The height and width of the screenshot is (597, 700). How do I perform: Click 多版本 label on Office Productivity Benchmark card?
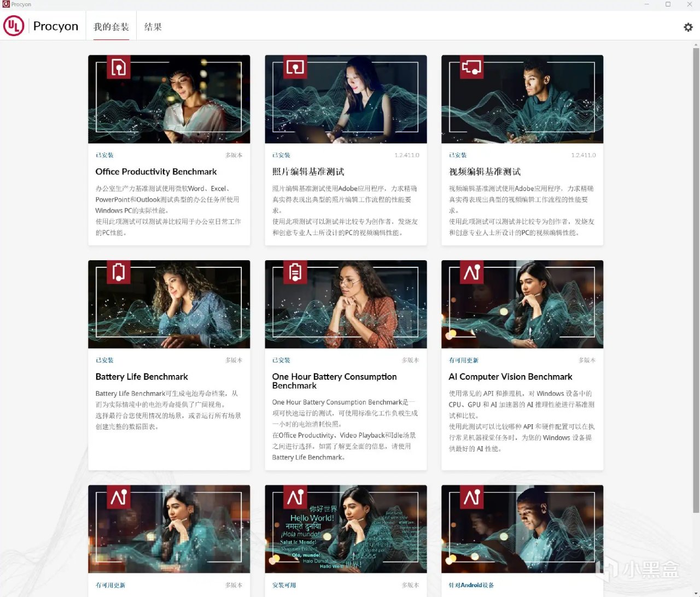[x=234, y=155]
